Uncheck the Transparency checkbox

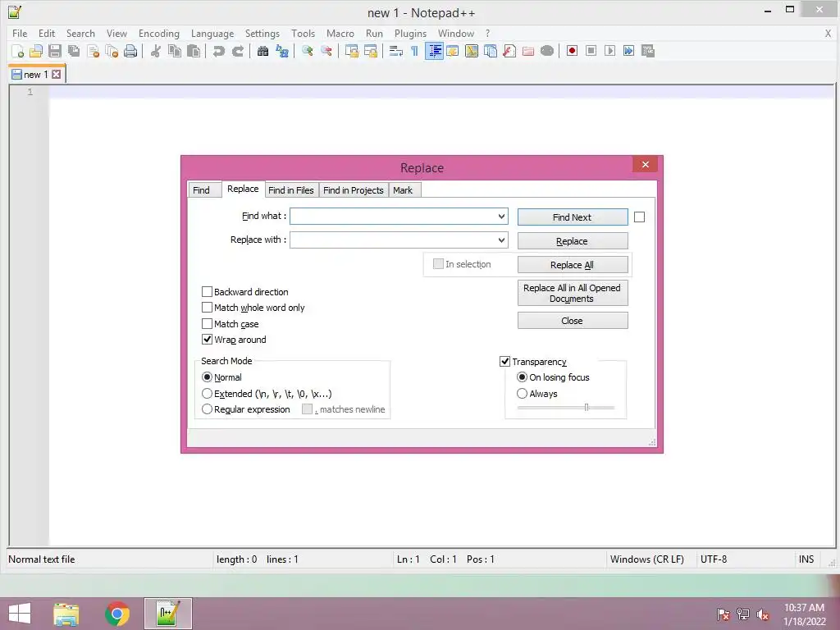point(504,362)
